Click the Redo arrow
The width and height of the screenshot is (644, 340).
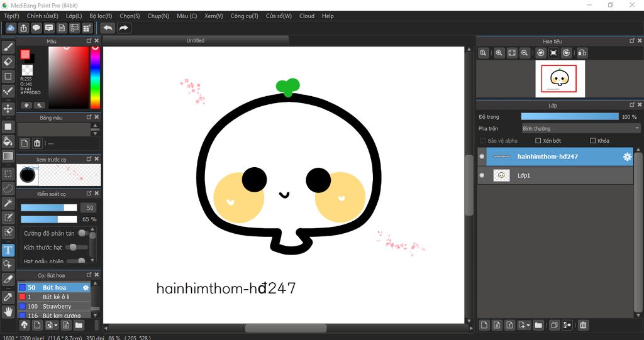pos(124,28)
